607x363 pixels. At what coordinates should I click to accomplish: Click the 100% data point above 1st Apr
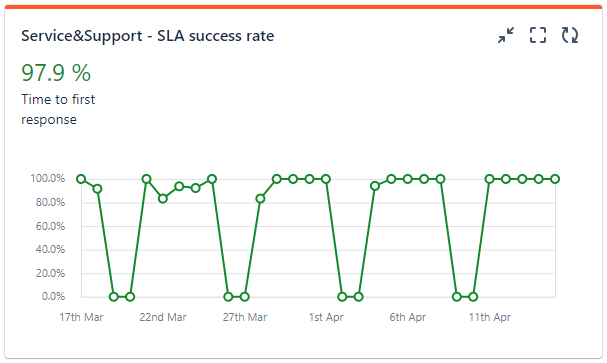326,179
